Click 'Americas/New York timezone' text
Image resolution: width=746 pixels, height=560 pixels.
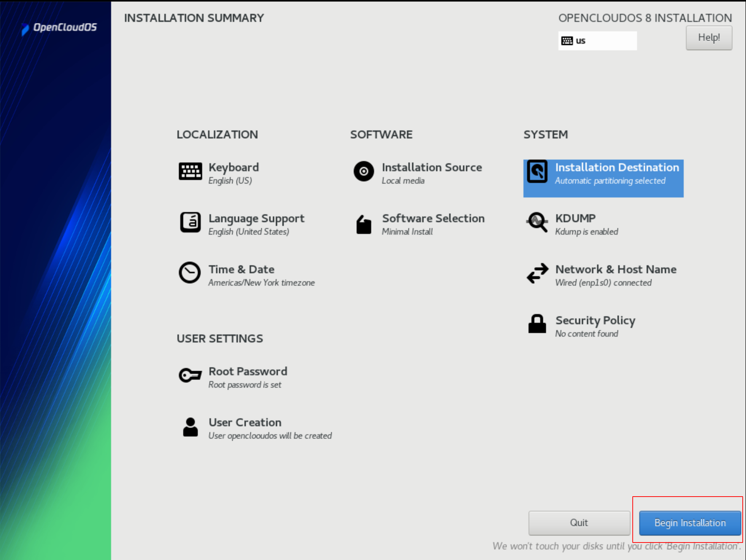pos(262,283)
